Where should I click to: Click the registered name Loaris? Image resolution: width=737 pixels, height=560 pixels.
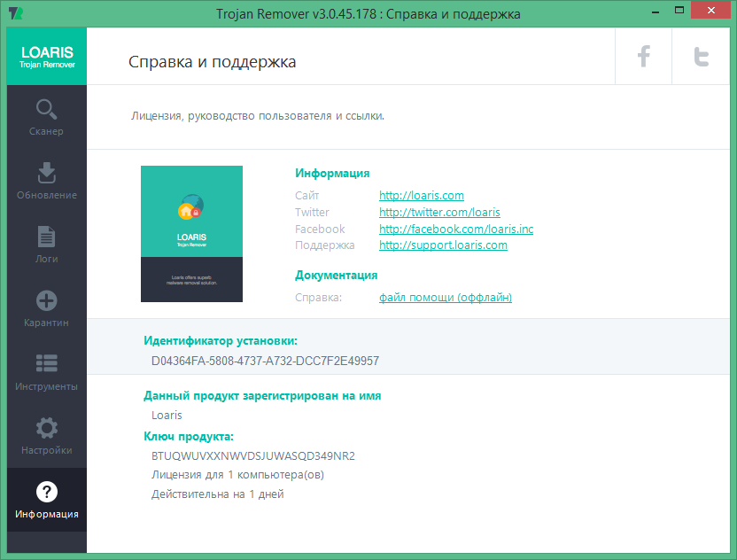[x=167, y=416]
